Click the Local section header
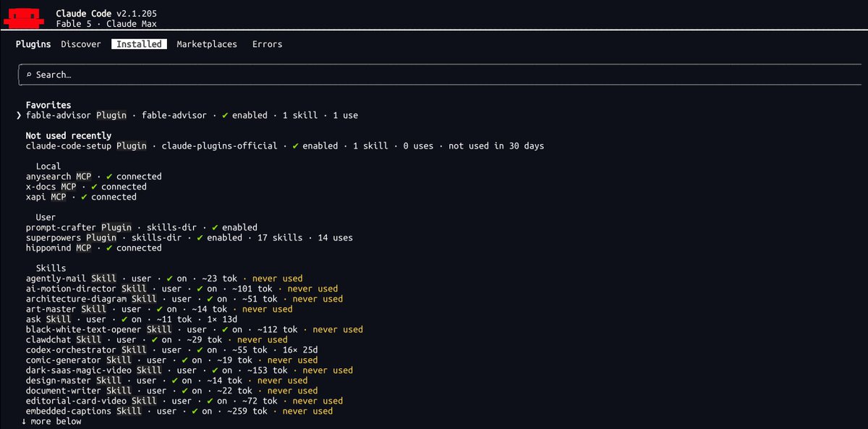 [48, 166]
